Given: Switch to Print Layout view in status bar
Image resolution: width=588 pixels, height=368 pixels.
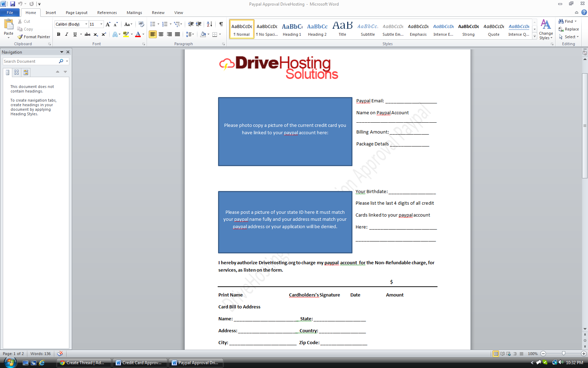Looking at the screenshot, I should (496, 354).
